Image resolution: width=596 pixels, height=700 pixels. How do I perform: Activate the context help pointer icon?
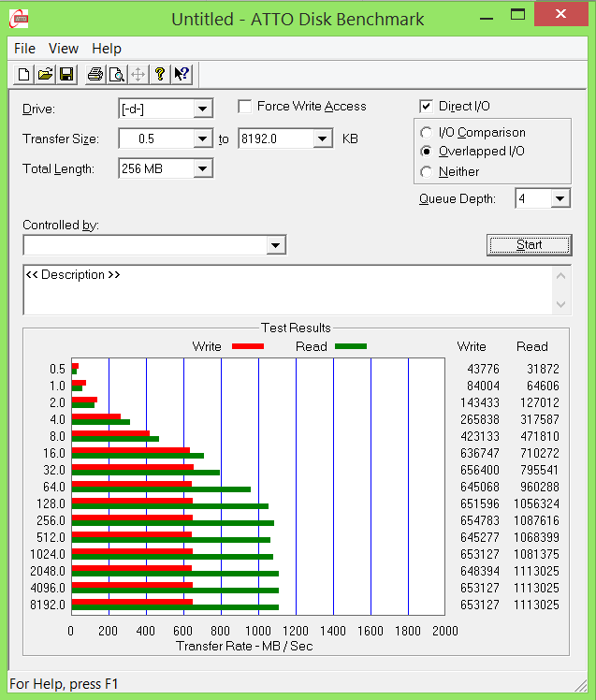(x=182, y=75)
